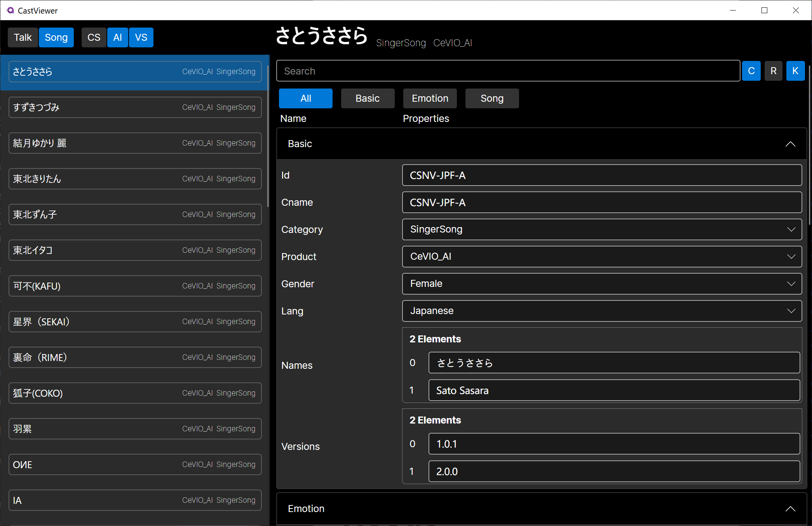Screen dimensions: 812x526
Task: Click the CastViewer app icon in title bar
Action: pyautogui.click(x=10, y=10)
